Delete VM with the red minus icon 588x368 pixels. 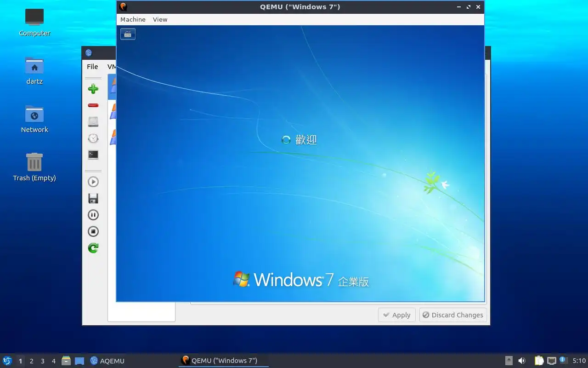[93, 105]
